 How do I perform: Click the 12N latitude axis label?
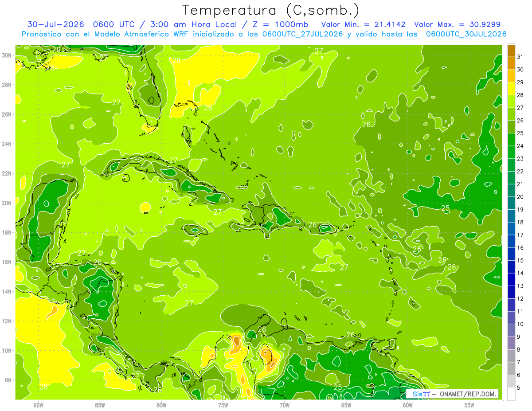(8, 321)
